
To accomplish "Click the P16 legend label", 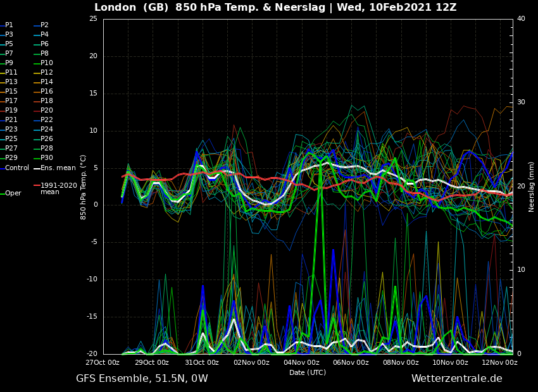I will tap(47, 92).
